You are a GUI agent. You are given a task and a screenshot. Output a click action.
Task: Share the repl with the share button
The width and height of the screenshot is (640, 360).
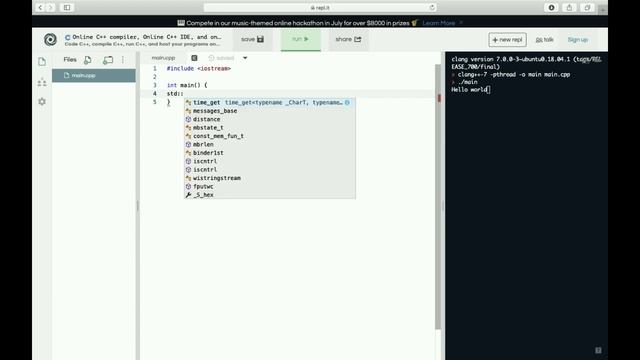[x=348, y=39]
